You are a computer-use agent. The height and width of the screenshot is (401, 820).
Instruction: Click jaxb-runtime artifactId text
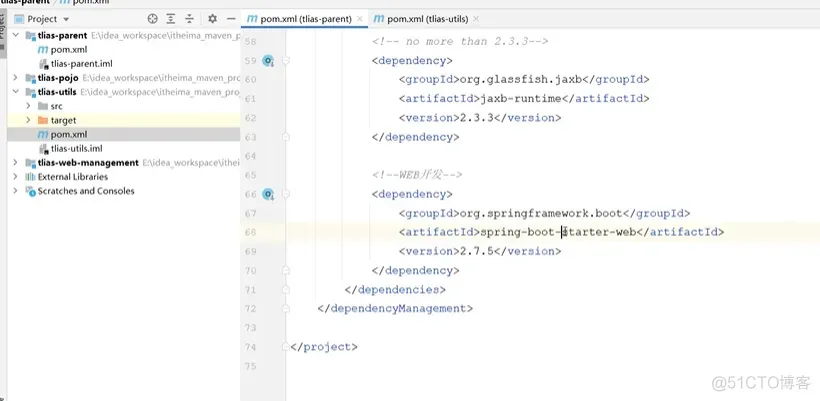[x=520, y=98]
